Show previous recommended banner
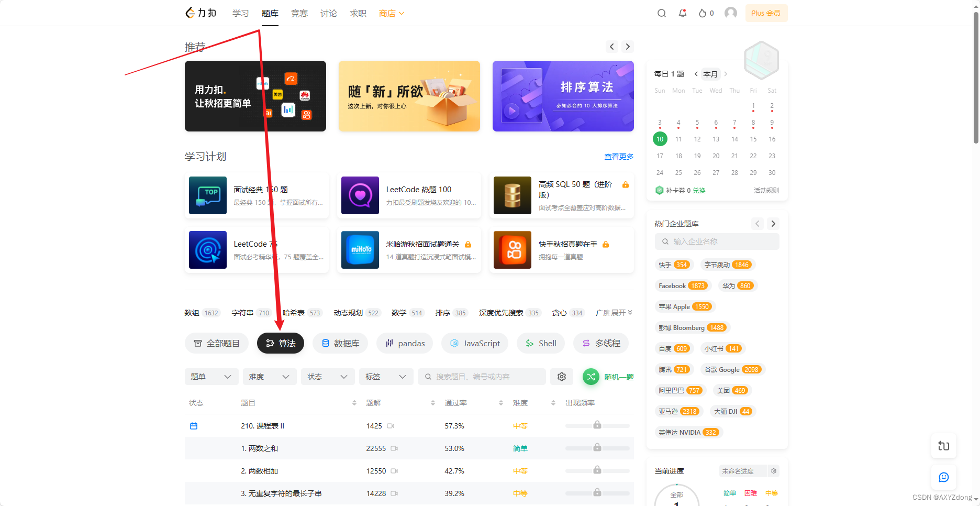 tap(612, 47)
